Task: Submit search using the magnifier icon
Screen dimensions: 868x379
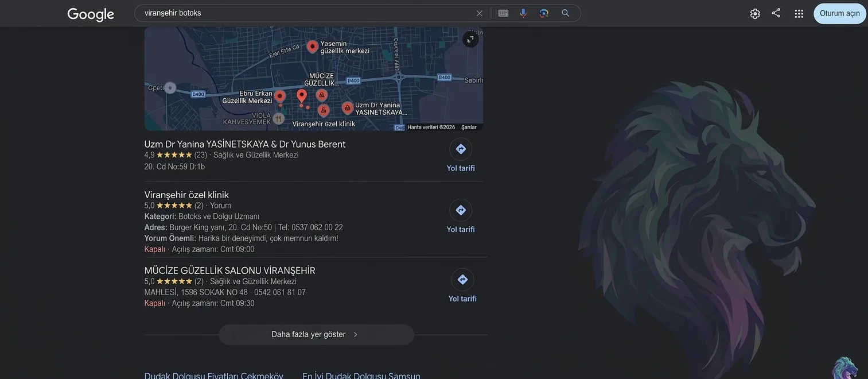Action: coord(566,13)
